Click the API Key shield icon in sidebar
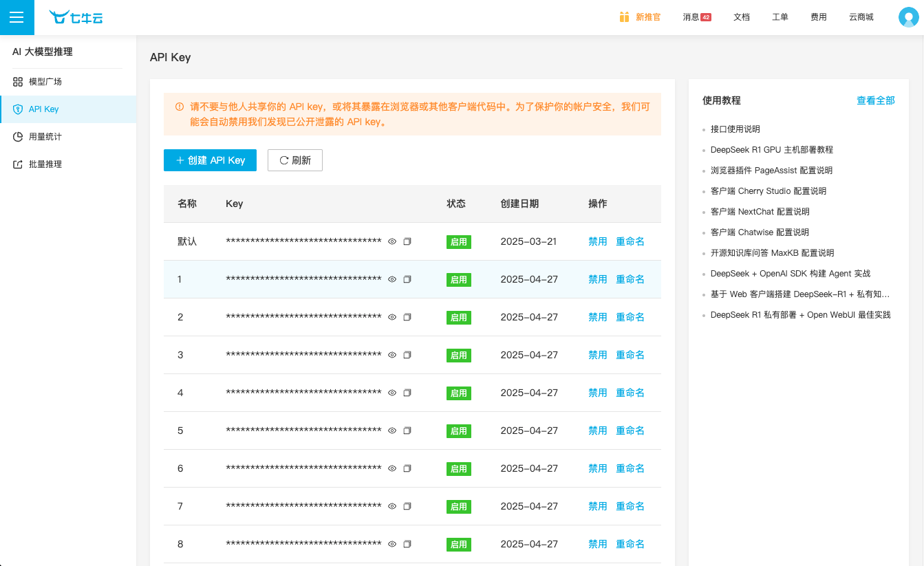 tap(18, 109)
